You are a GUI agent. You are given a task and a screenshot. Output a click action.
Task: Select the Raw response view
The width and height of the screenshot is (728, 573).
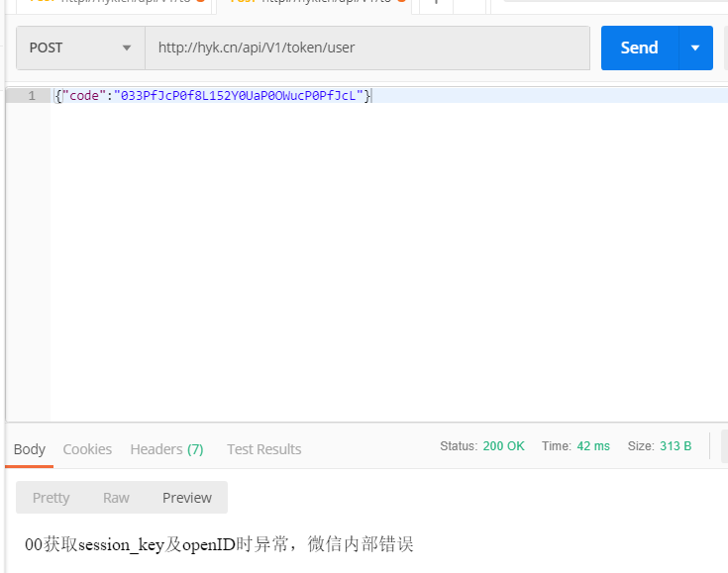point(116,498)
